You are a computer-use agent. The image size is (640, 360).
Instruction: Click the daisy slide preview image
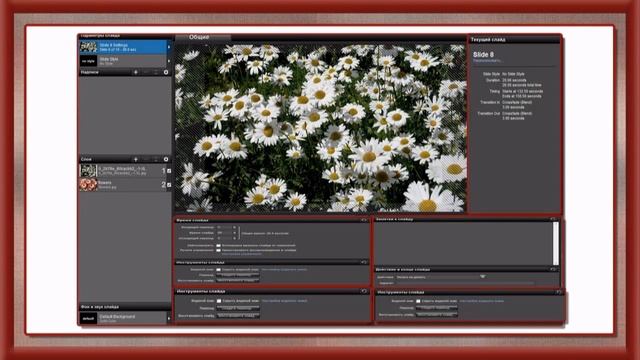coord(320,127)
